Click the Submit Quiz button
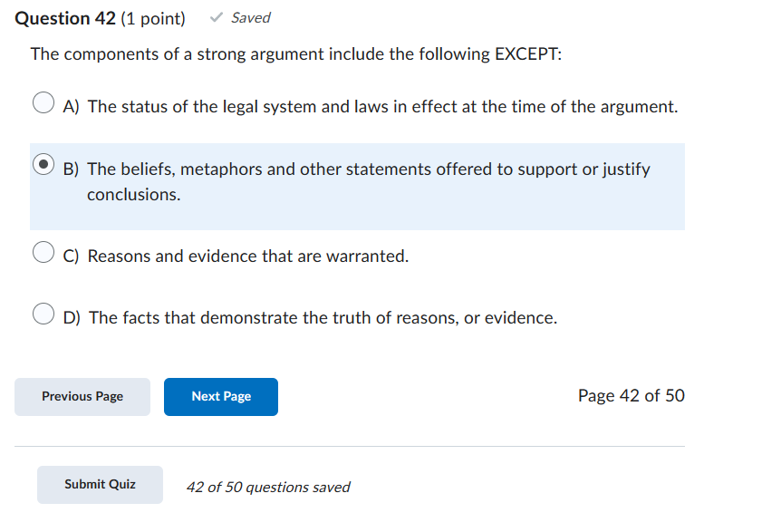 100,485
